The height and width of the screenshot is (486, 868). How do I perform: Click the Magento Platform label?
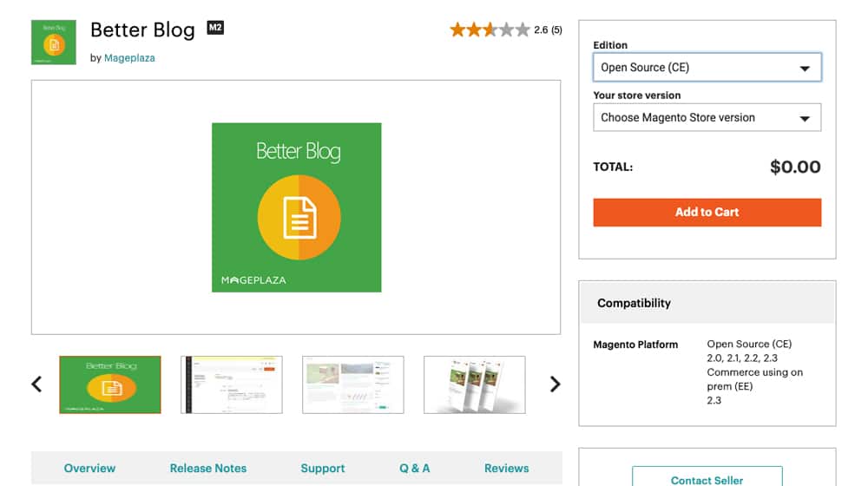point(635,345)
